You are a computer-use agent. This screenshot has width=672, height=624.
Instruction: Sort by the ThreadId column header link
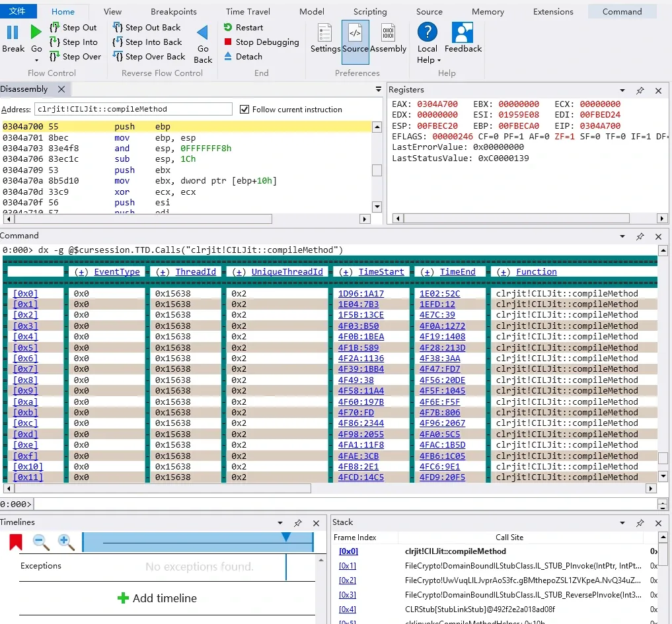point(196,271)
